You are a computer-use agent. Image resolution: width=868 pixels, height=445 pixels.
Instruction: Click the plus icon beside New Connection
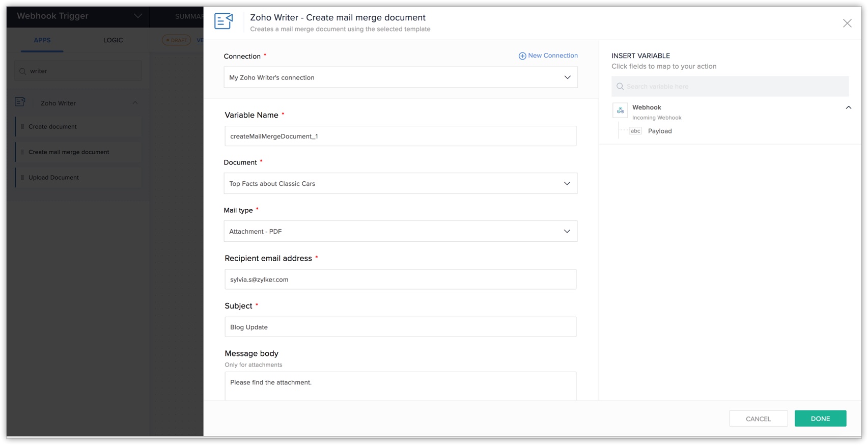pos(522,56)
